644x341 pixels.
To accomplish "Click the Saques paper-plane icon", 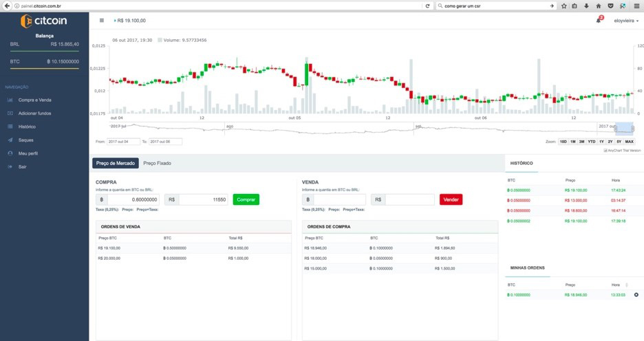I will tap(10, 140).
